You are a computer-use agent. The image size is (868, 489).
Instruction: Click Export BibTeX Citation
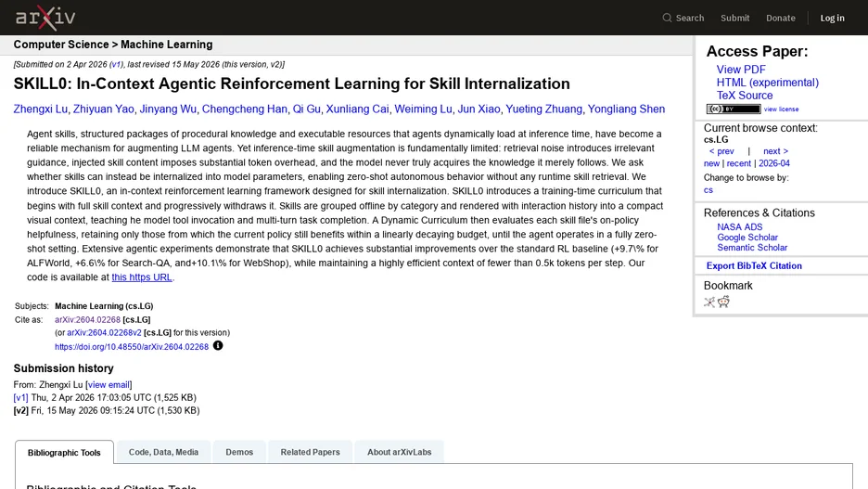coord(754,265)
